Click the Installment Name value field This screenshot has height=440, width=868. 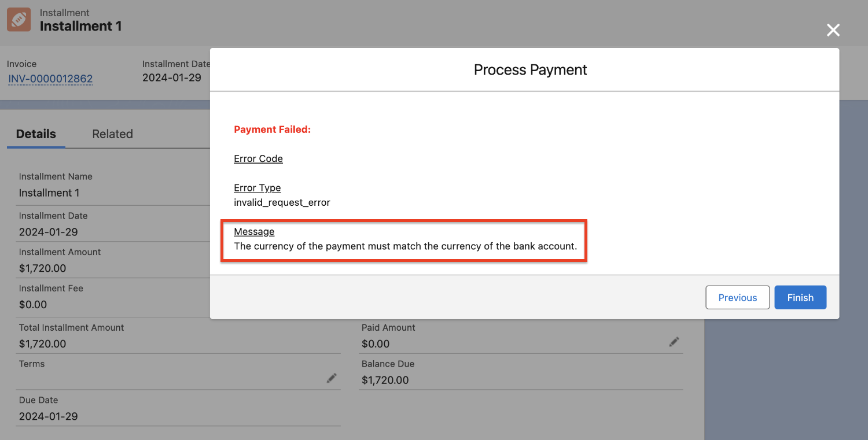coord(49,193)
